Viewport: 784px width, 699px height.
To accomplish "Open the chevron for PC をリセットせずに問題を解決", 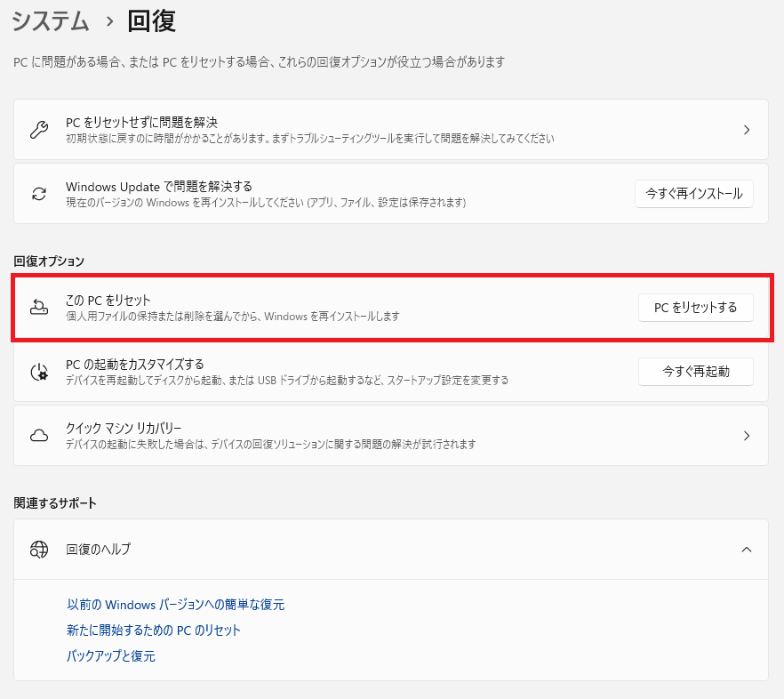I will tap(746, 130).
